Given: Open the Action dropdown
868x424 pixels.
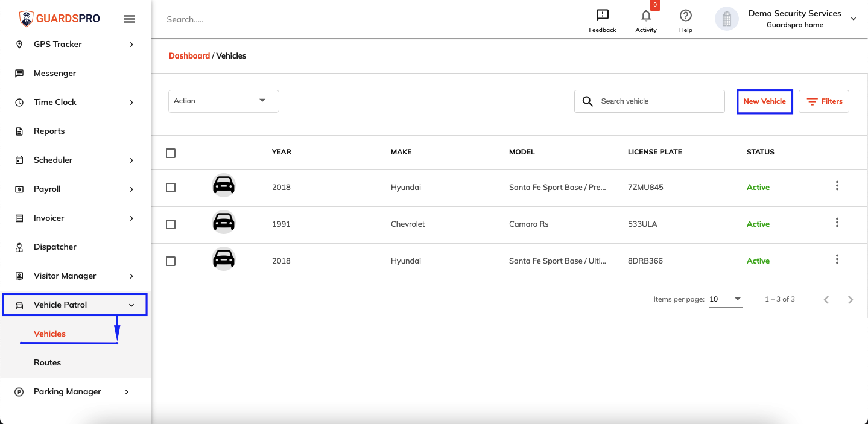Looking at the screenshot, I should 224,101.
